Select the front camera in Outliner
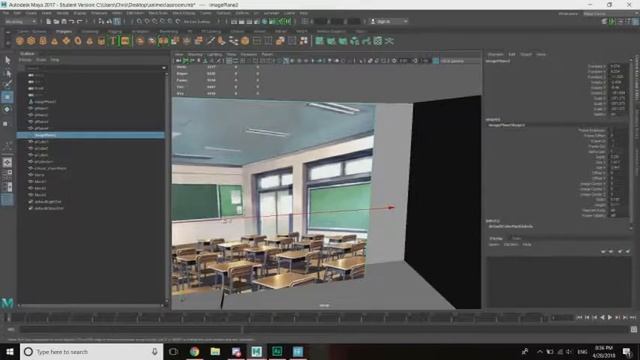Viewport: 640px width, 360px height. [x=39, y=88]
